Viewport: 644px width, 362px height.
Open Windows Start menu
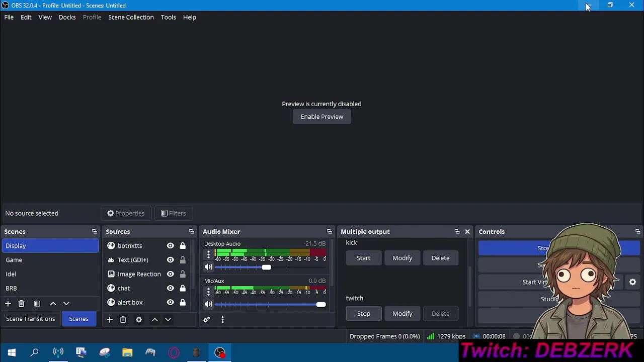coord(12,352)
